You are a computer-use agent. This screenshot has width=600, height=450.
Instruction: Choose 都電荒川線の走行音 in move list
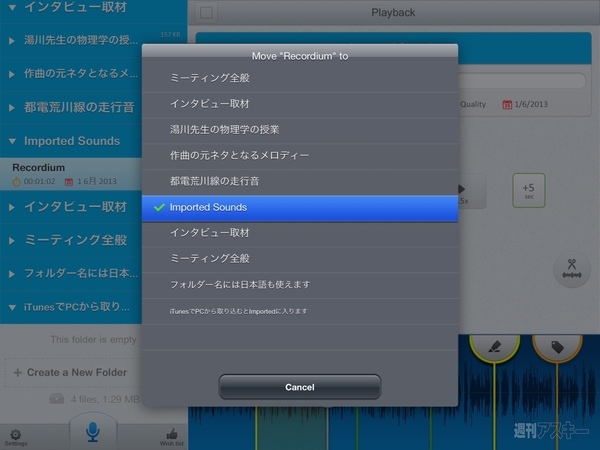tap(300, 181)
